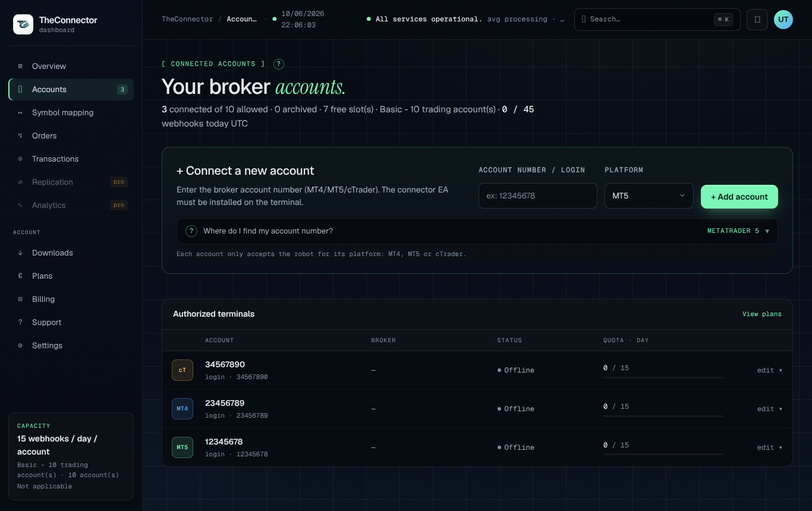Click the Support question mark icon
Screen dimensions: 812x511
pos(20,322)
